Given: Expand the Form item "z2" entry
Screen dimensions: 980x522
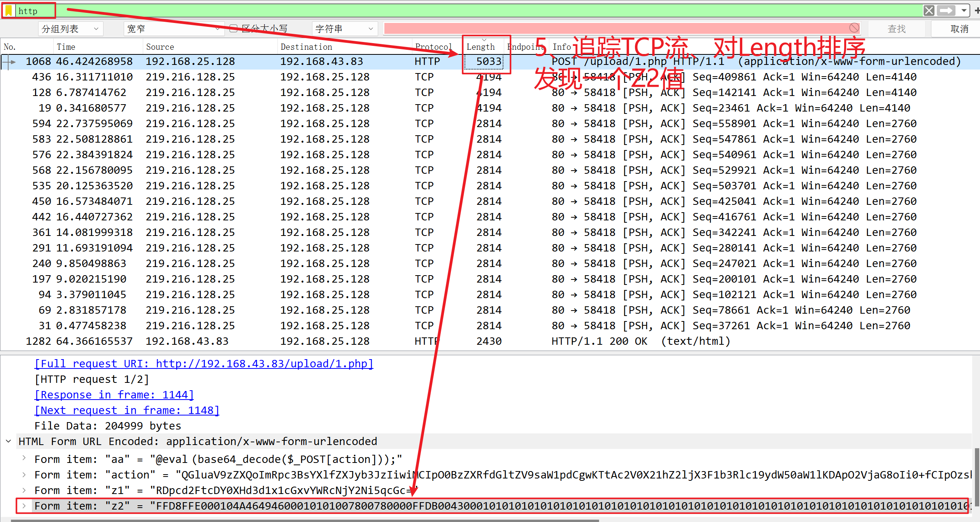Looking at the screenshot, I should 24,506.
